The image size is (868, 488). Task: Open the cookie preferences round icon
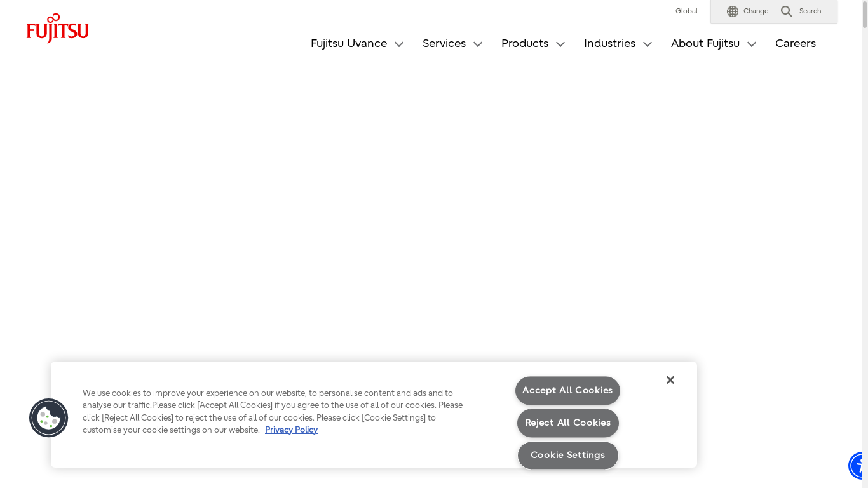pos(48,418)
